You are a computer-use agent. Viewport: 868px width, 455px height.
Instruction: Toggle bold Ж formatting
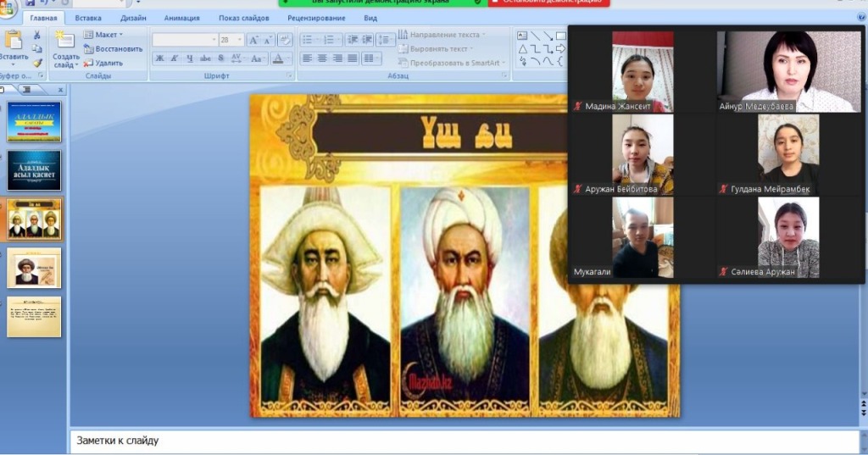(x=159, y=58)
